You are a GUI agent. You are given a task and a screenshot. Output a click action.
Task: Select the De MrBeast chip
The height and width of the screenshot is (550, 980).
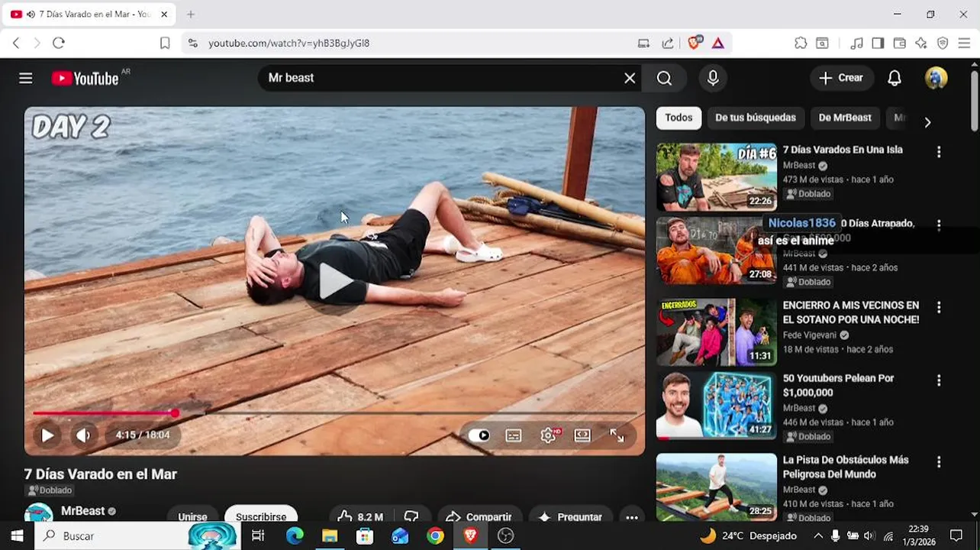click(845, 118)
